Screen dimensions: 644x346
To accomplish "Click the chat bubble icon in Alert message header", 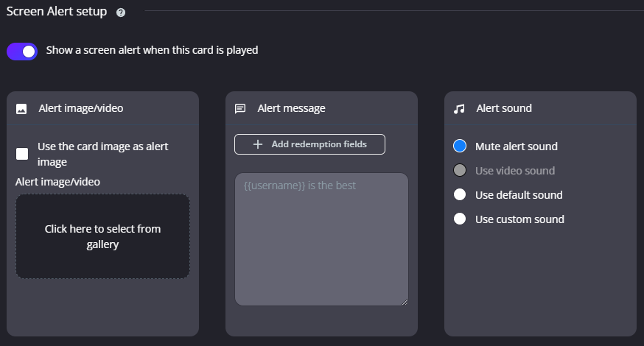I will 239,109.
